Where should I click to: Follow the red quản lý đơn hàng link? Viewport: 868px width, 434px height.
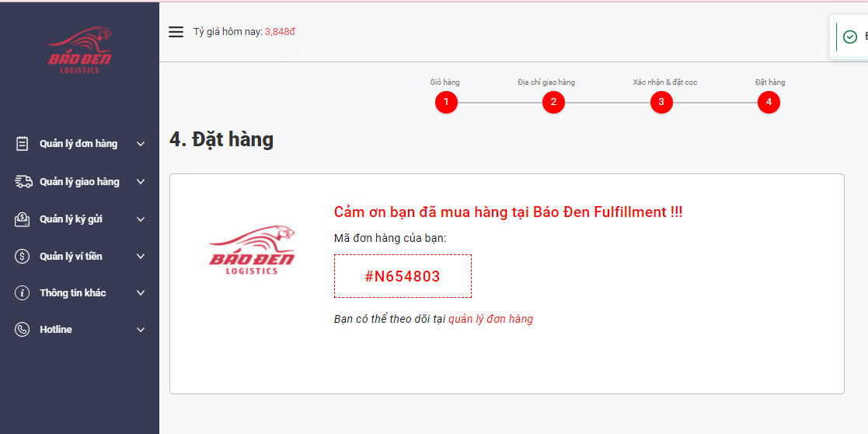click(490, 319)
